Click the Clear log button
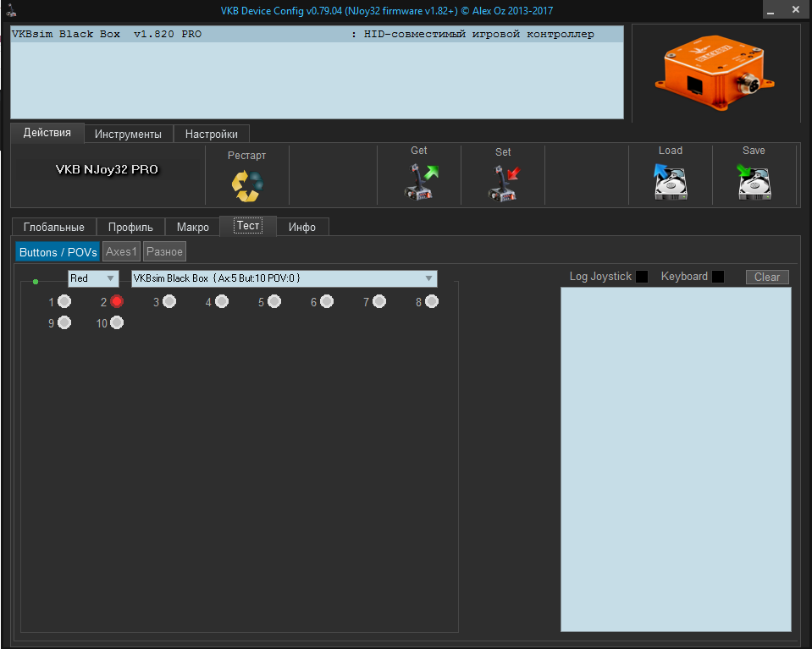This screenshot has width=812, height=649. tap(767, 277)
